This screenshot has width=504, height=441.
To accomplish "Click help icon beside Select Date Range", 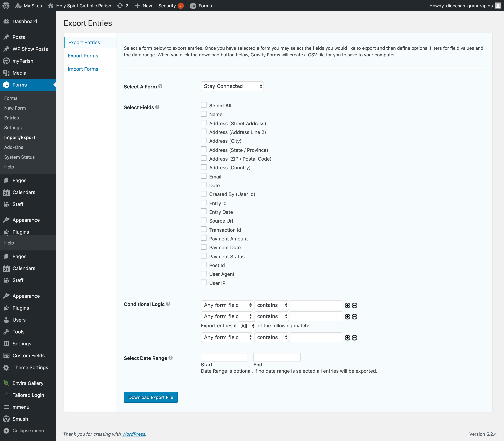I will 171,358.
